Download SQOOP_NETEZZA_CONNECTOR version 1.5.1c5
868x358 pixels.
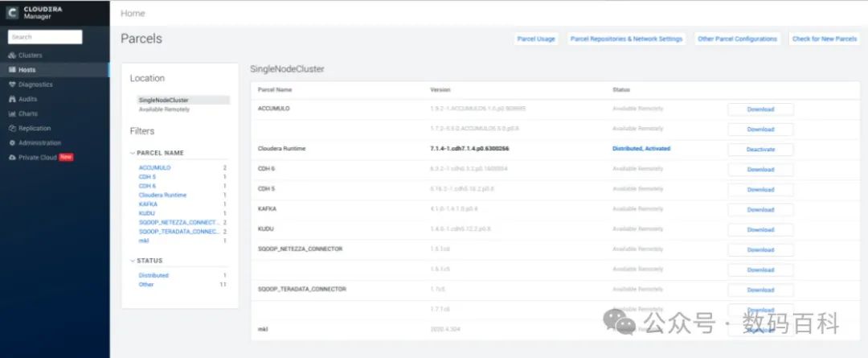coord(760,270)
